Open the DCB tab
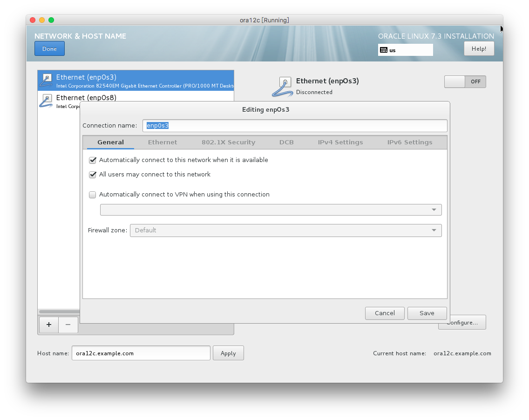The height and width of the screenshot is (420, 529). [x=286, y=142]
